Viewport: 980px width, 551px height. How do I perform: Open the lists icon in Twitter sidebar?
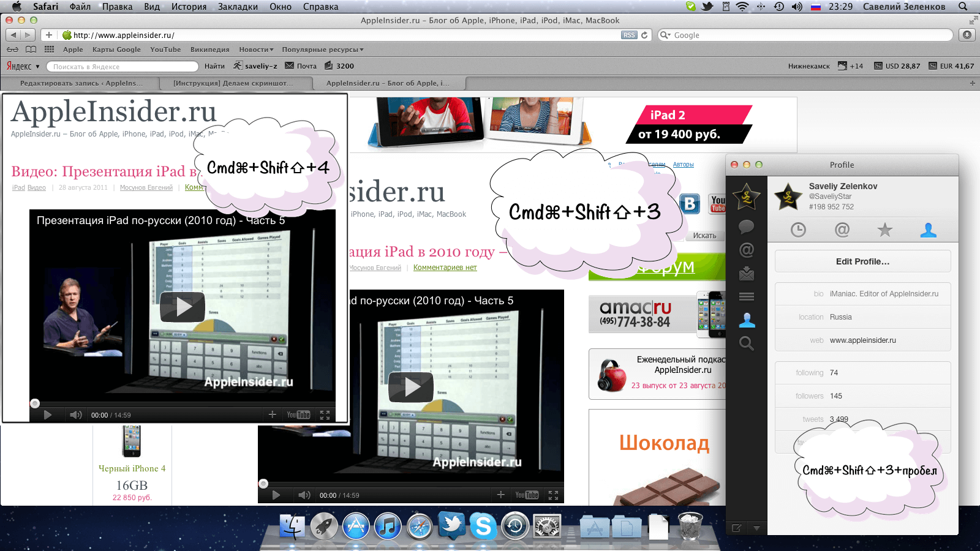pyautogui.click(x=746, y=297)
